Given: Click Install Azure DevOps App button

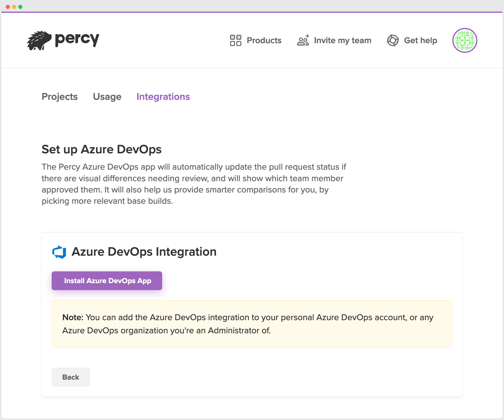Looking at the screenshot, I should coord(107,281).
